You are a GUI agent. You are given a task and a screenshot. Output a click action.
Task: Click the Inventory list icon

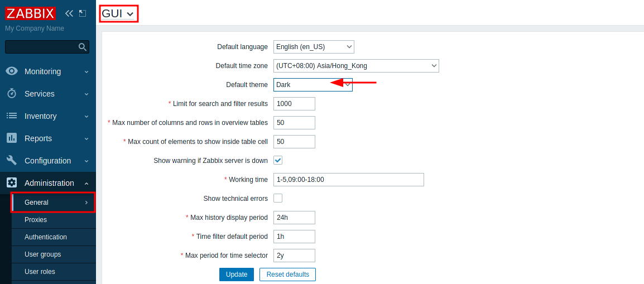click(x=12, y=115)
